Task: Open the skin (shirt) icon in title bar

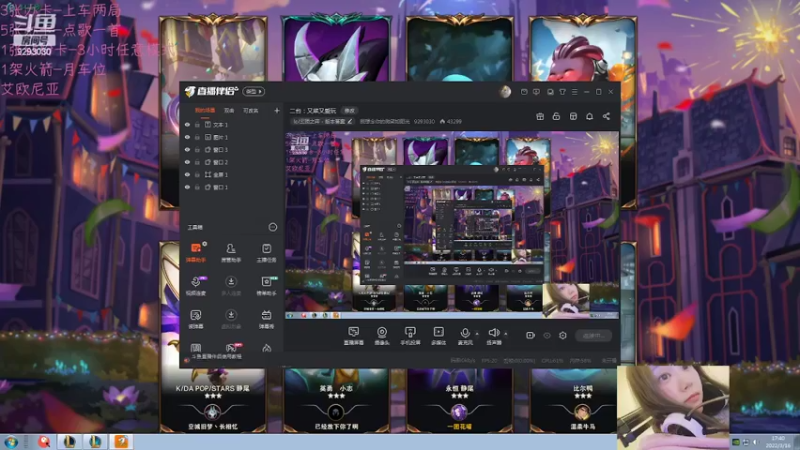Action: pyautogui.click(x=562, y=92)
